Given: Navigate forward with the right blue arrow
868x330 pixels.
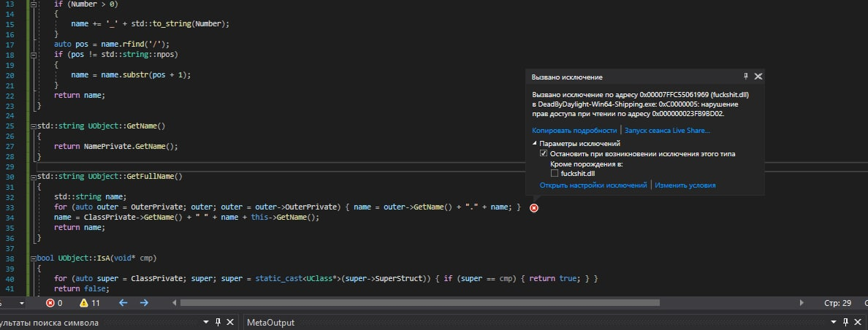Looking at the screenshot, I should tap(144, 303).
